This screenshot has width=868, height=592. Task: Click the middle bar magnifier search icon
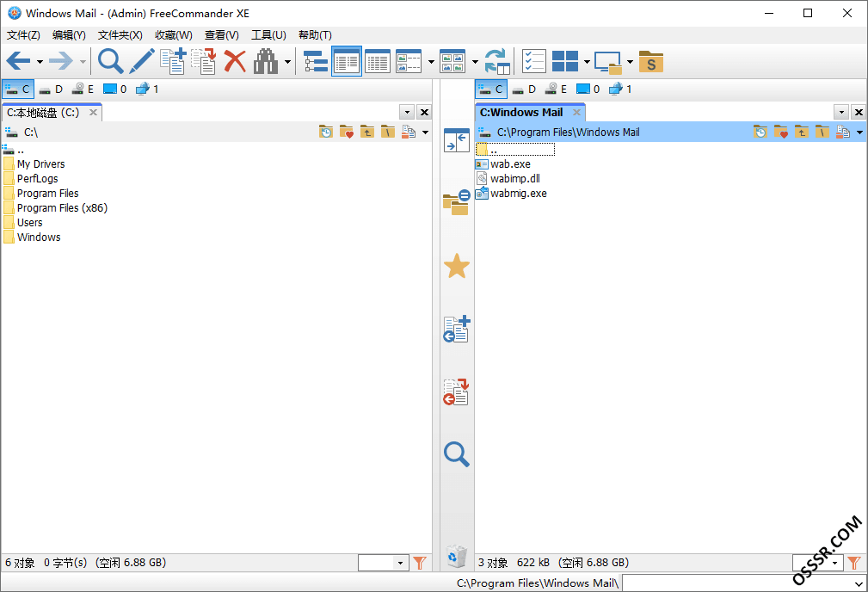tap(457, 454)
